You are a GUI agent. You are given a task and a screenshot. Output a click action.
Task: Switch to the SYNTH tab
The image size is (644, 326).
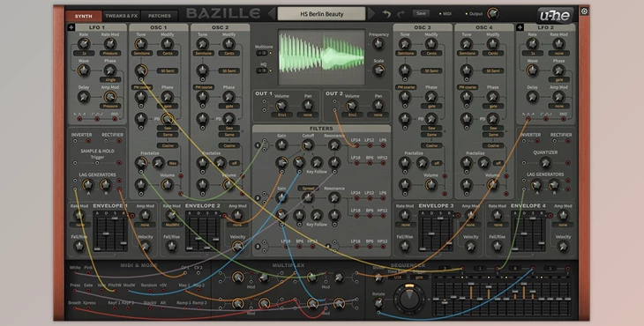coord(84,16)
